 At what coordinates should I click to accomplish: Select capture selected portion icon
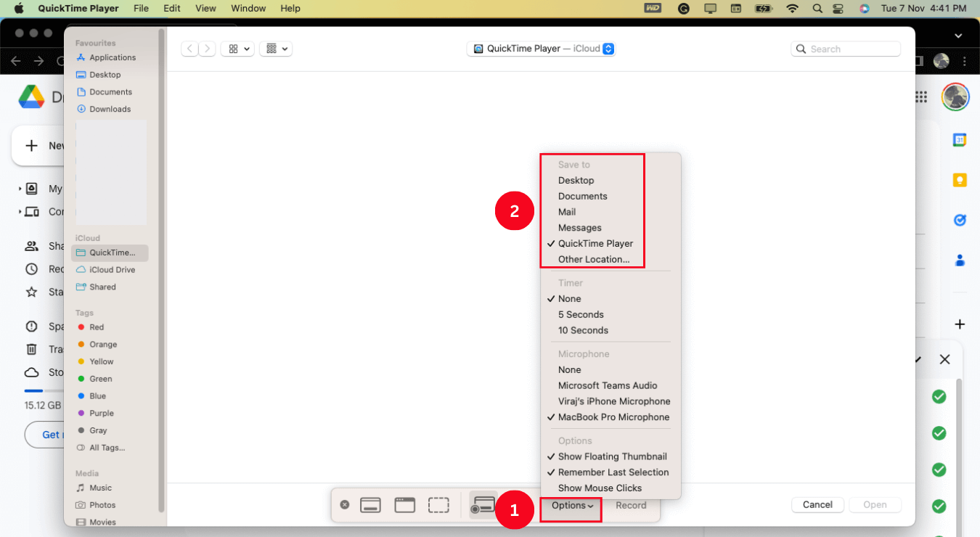point(438,505)
